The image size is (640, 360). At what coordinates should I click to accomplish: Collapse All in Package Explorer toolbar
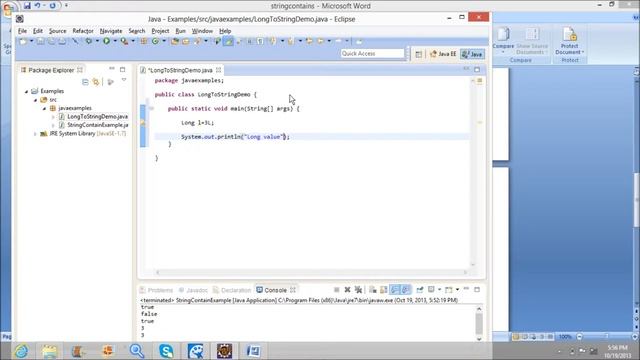(x=85, y=82)
